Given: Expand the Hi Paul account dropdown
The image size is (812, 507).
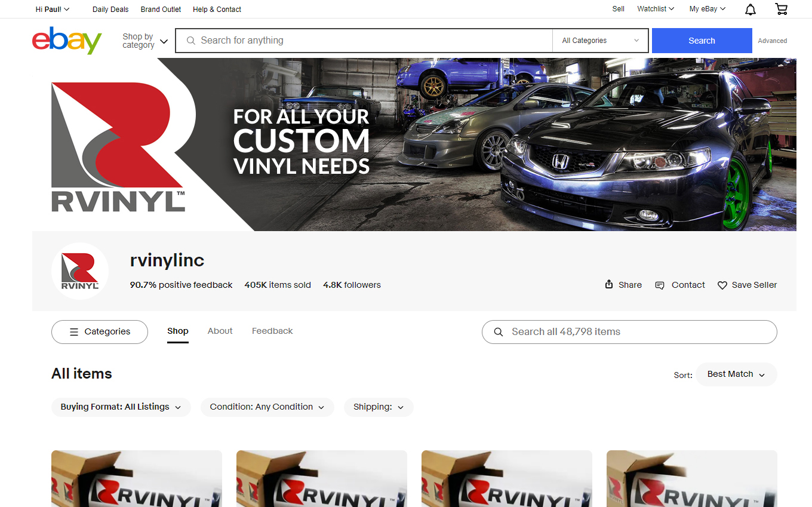Looking at the screenshot, I should 53,9.
